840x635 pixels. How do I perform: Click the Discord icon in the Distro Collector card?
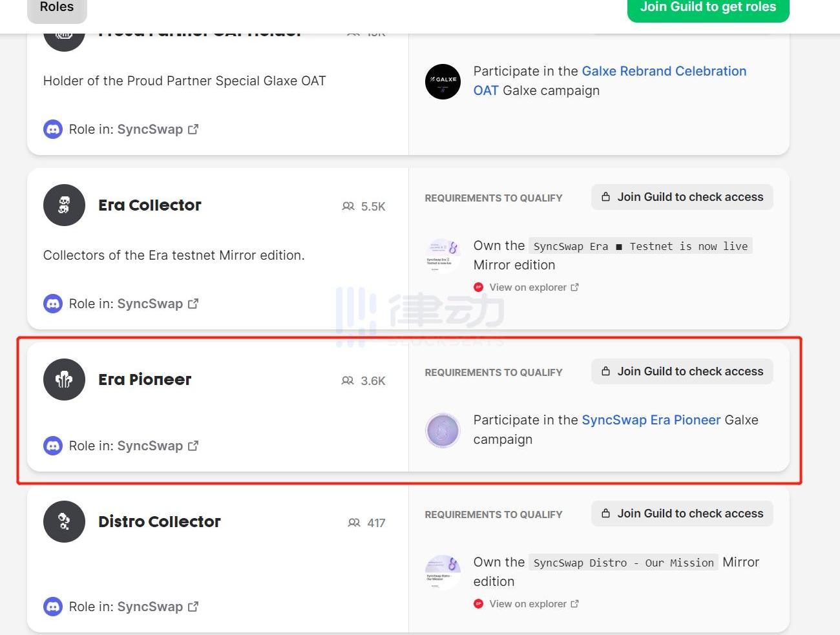(53, 607)
